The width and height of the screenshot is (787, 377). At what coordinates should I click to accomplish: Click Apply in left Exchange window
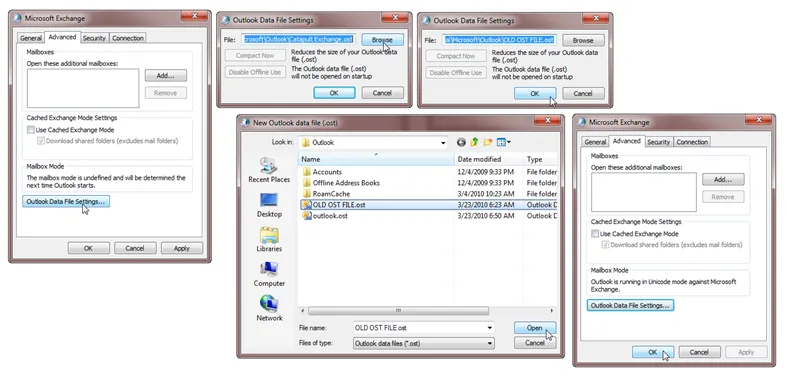[182, 248]
